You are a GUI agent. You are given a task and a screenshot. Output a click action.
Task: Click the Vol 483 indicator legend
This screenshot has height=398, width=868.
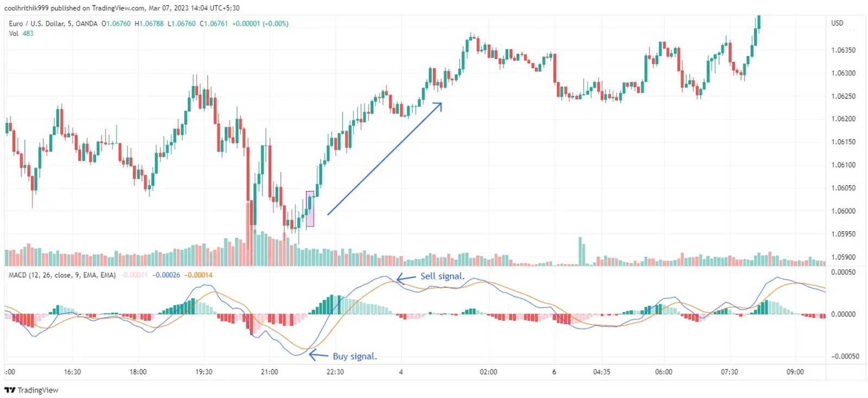pyautogui.click(x=21, y=34)
